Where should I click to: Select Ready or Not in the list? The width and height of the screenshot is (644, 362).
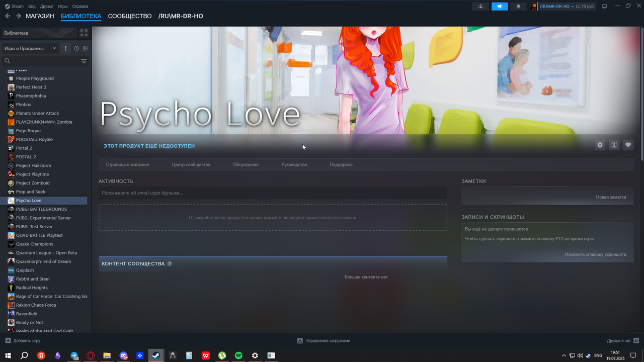click(30, 322)
